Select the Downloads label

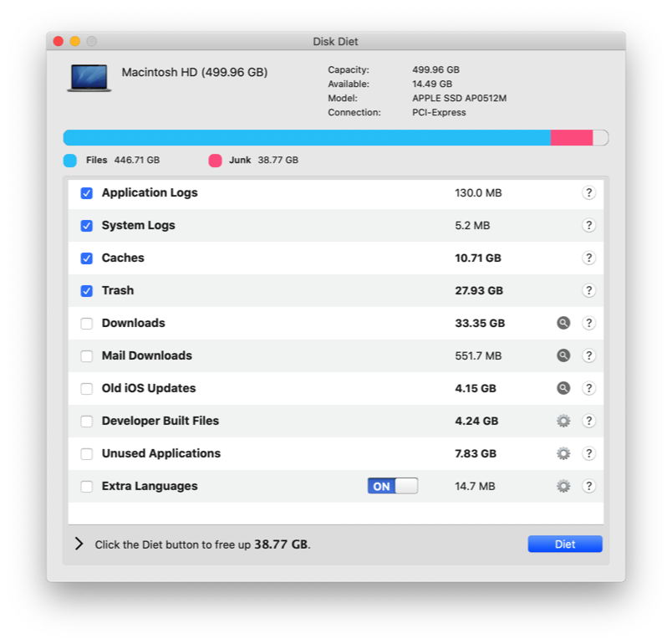point(133,323)
